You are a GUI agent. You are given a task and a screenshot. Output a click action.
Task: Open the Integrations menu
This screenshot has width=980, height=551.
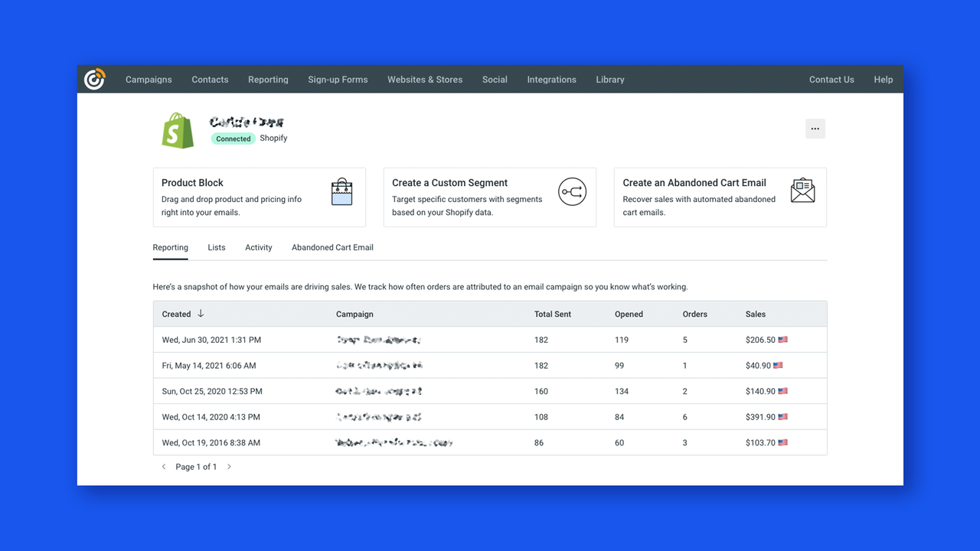click(551, 79)
